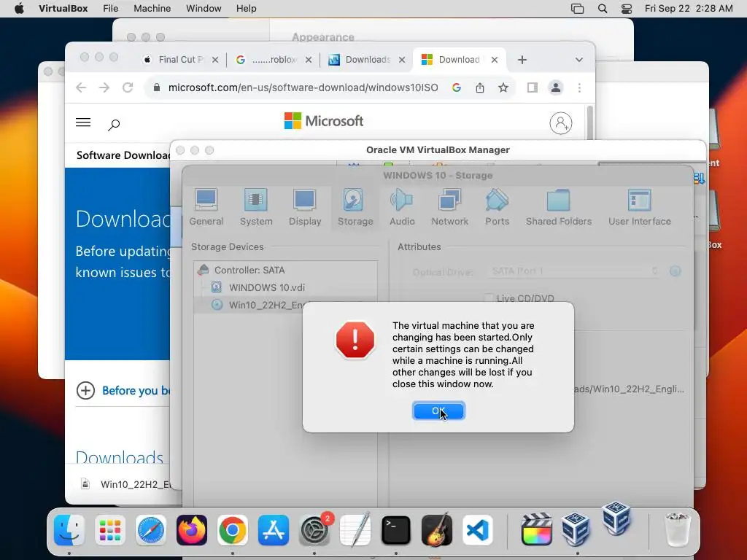Click OK in the warning dialog
Screen dimensions: 747x560
coord(438,411)
